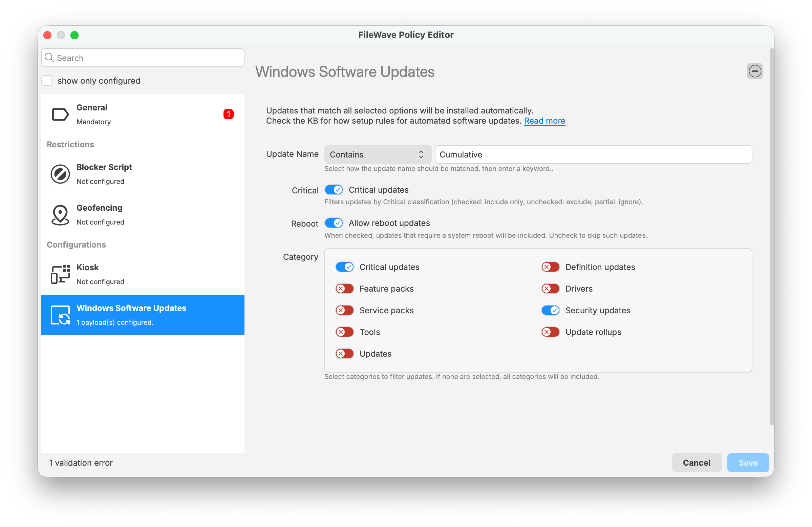
Task: Enable the Feature packs category toggle
Action: point(345,289)
